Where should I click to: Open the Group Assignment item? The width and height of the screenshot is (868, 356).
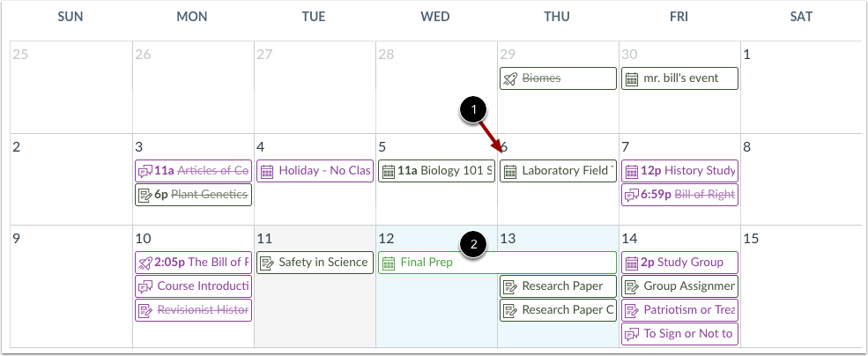680,286
